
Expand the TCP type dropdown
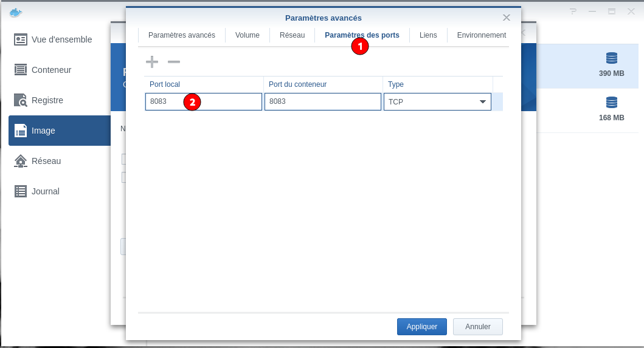point(482,102)
